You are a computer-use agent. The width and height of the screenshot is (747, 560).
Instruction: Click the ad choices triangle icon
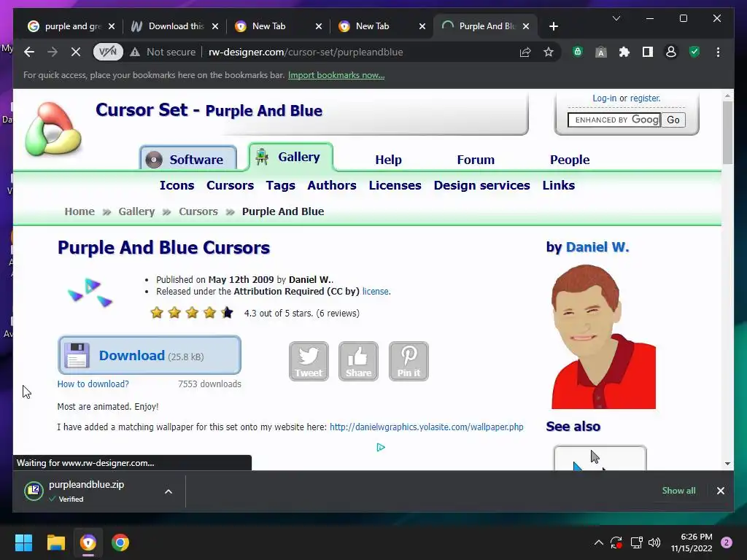pos(381,447)
